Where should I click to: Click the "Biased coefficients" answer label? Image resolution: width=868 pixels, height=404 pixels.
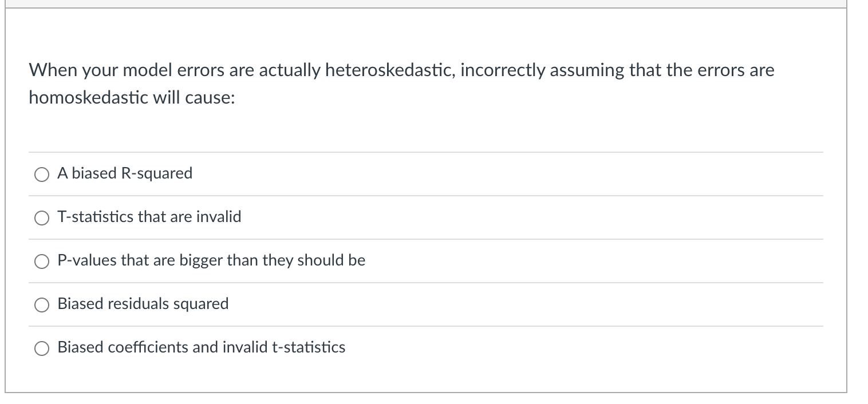(x=201, y=347)
